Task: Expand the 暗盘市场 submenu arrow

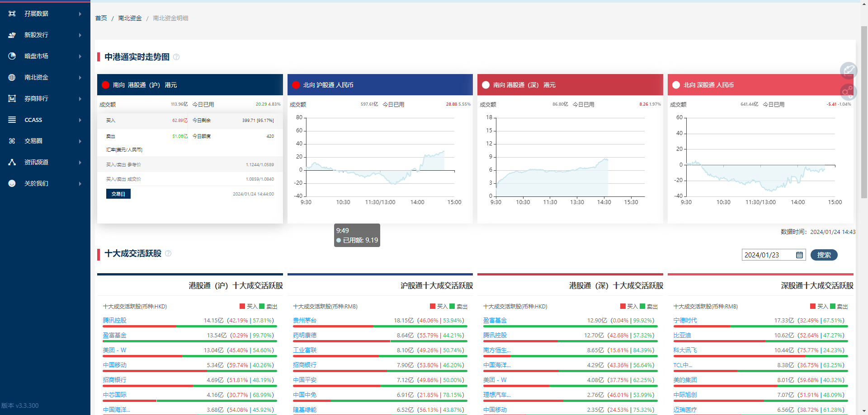Action: pos(80,56)
